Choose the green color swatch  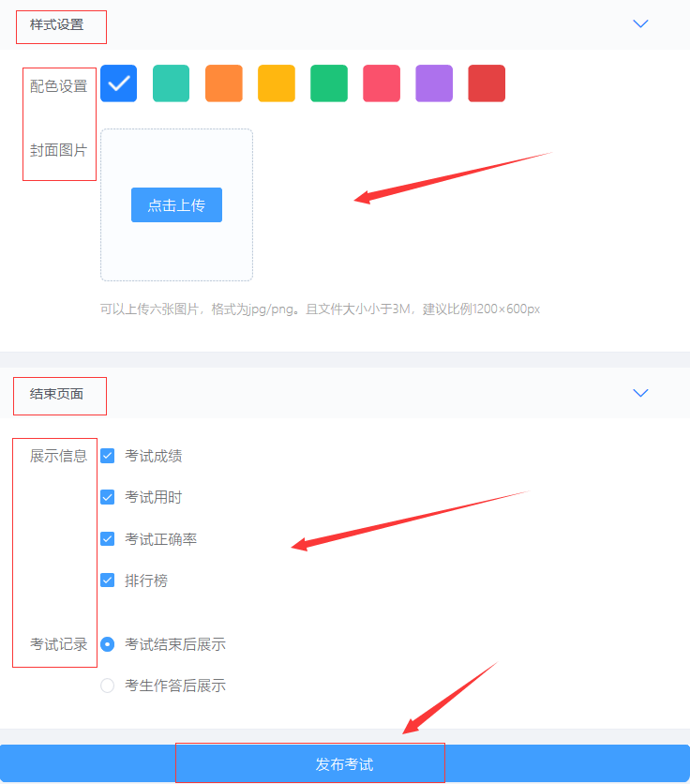click(329, 83)
